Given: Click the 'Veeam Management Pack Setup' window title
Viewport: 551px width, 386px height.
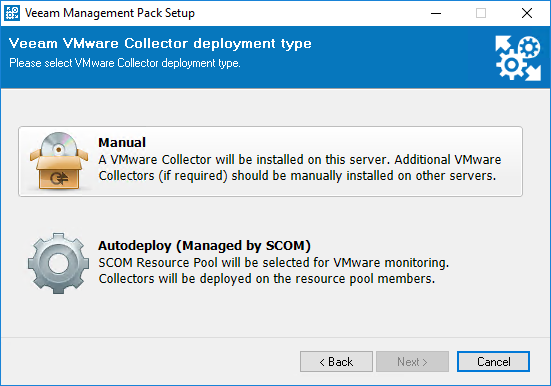Looking at the screenshot, I should point(110,13).
